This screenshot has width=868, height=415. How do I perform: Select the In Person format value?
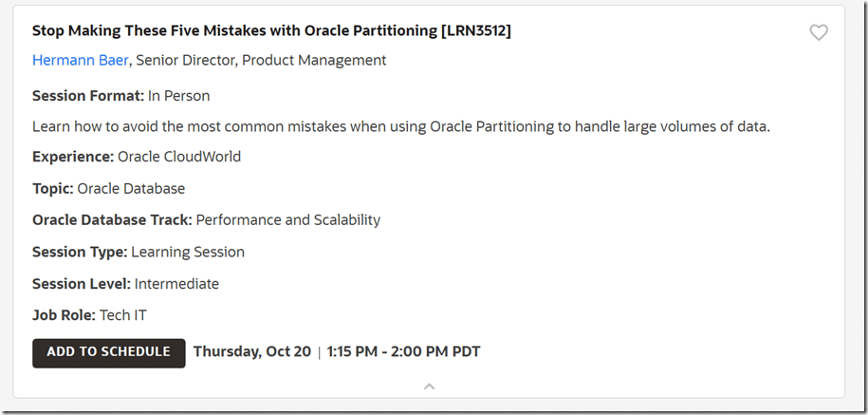(179, 96)
